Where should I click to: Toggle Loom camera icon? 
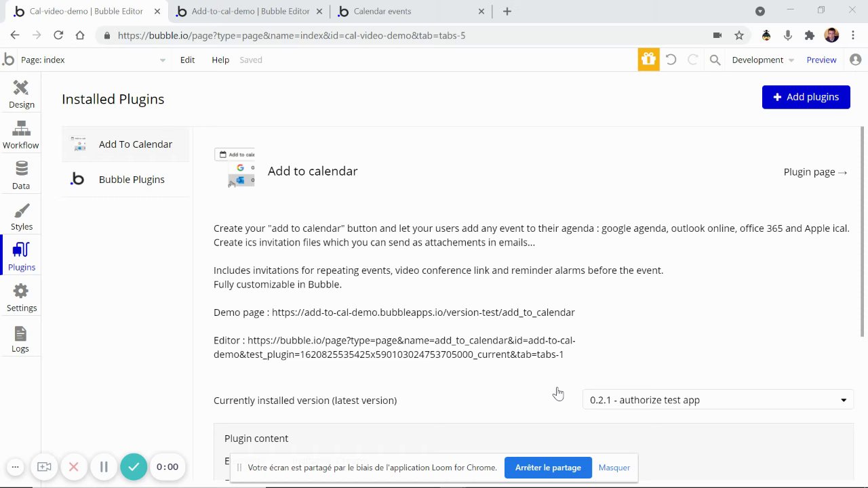(44, 467)
